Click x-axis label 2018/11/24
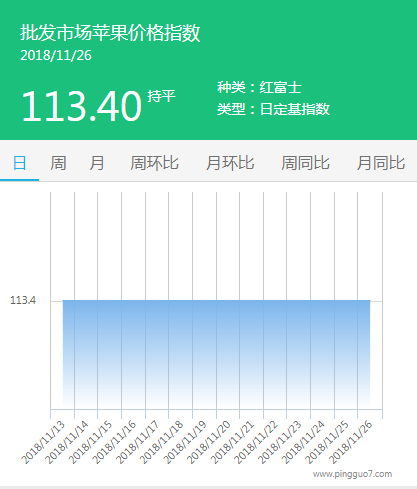This screenshot has height=489, width=417. (x=303, y=442)
